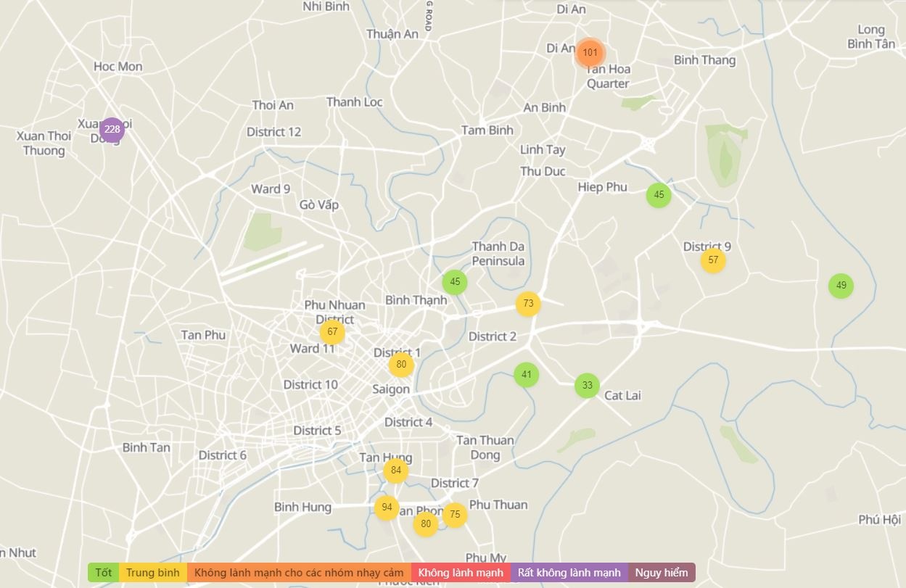
Task: Open the green 45 marker near Hiep Phu
Action: click(659, 195)
